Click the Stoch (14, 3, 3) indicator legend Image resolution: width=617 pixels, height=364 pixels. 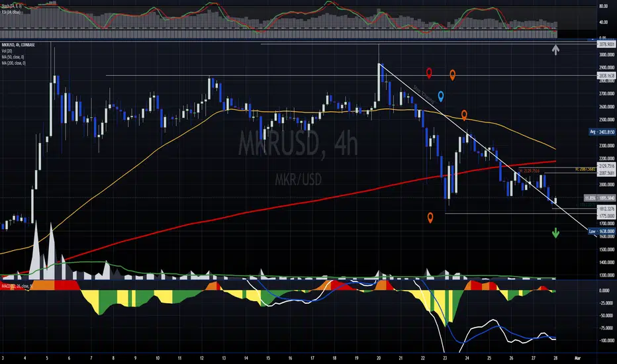[11, 7]
